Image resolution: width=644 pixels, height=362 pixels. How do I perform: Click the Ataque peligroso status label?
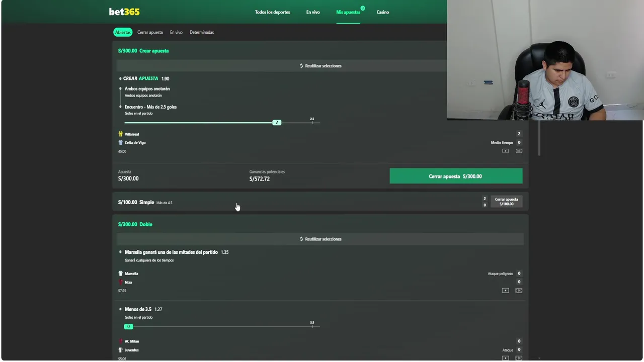(500, 274)
